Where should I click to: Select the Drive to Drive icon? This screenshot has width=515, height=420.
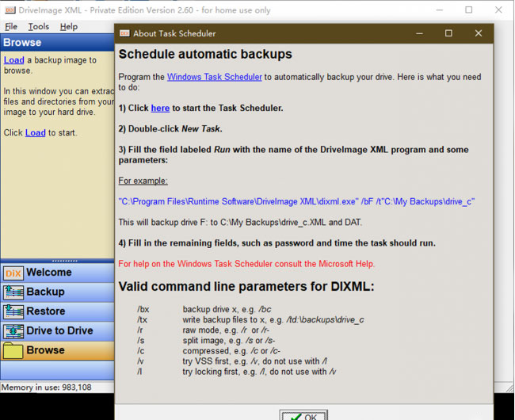13,331
